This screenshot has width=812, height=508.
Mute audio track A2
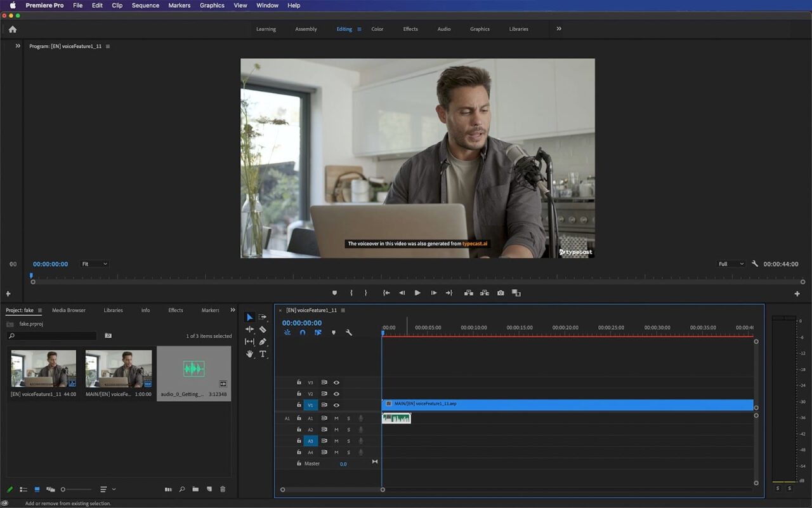coord(336,429)
